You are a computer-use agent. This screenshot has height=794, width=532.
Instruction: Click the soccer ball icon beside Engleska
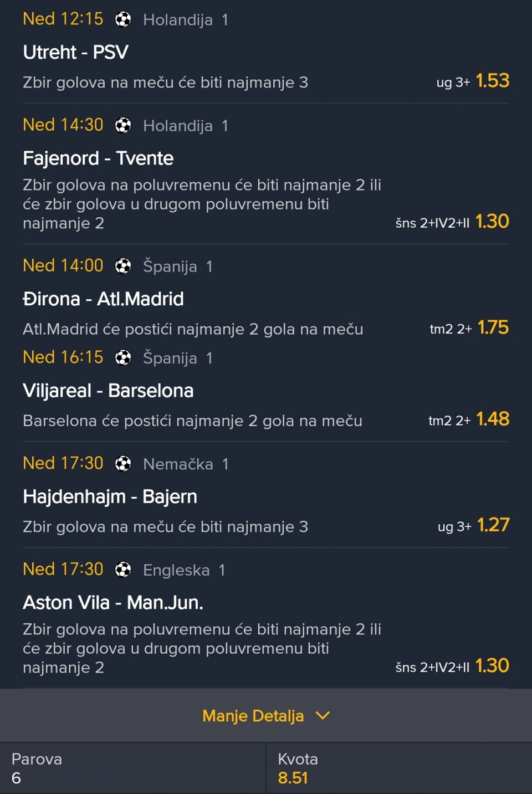coord(123,570)
